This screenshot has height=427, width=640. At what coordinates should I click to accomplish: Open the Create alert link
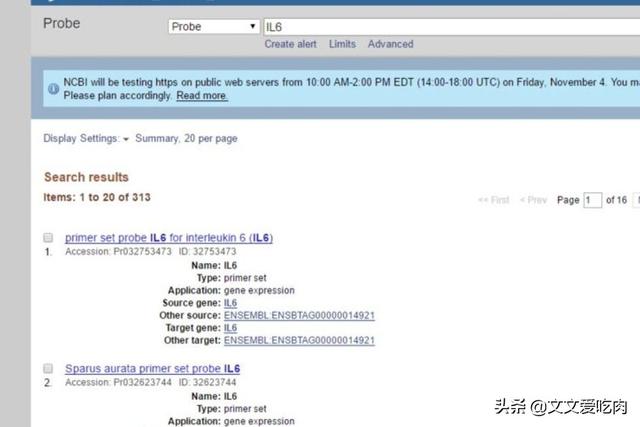tap(290, 44)
